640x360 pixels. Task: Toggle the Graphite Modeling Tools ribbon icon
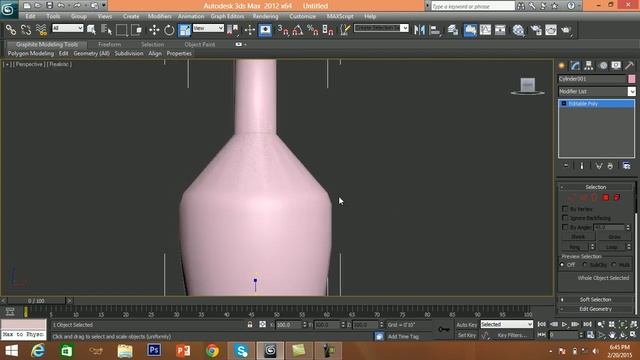[x=470, y=30]
